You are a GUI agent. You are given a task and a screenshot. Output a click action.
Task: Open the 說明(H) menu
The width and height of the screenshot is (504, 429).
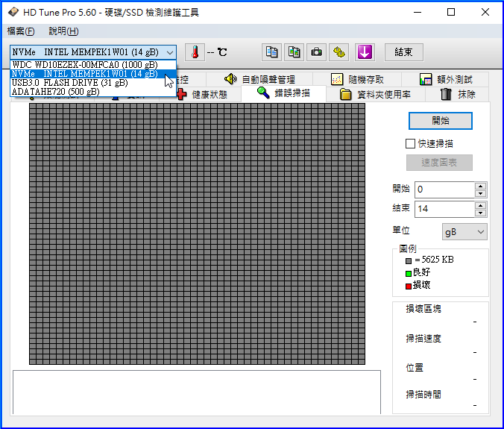point(63,31)
